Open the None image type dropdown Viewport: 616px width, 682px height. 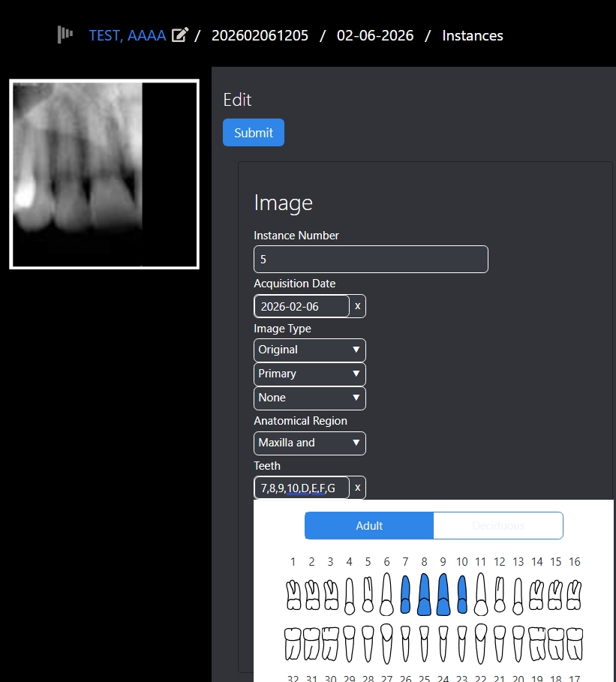[310, 398]
